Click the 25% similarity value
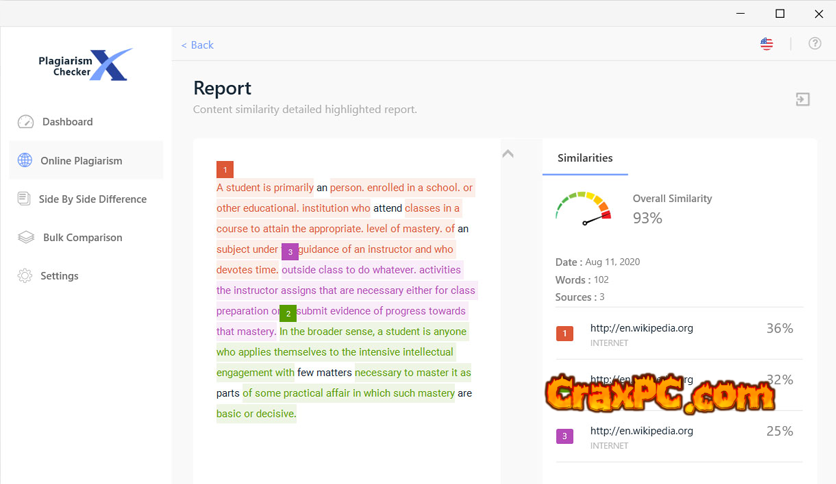Image resolution: width=836 pixels, height=484 pixels. coord(779,431)
